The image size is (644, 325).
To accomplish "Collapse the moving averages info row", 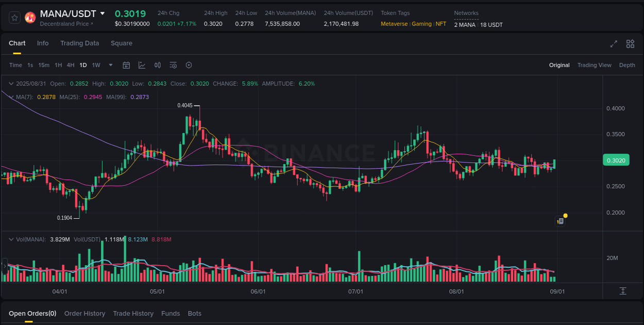I will click(11, 96).
